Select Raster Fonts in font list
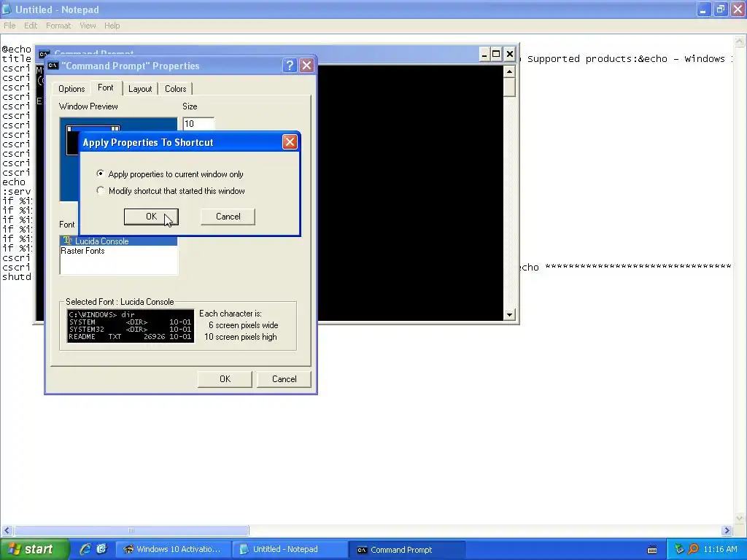 click(119, 251)
